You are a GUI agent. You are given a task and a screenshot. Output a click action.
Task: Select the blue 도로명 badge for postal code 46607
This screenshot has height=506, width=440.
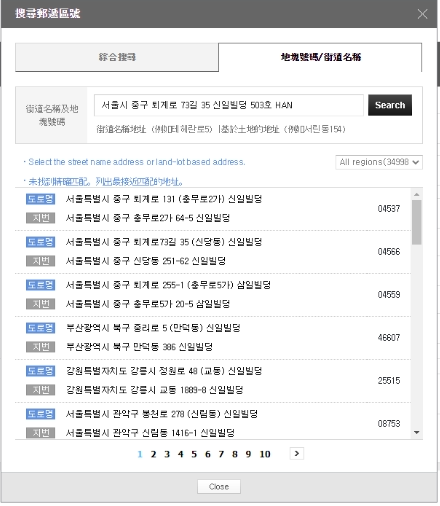pyautogui.click(x=40, y=328)
